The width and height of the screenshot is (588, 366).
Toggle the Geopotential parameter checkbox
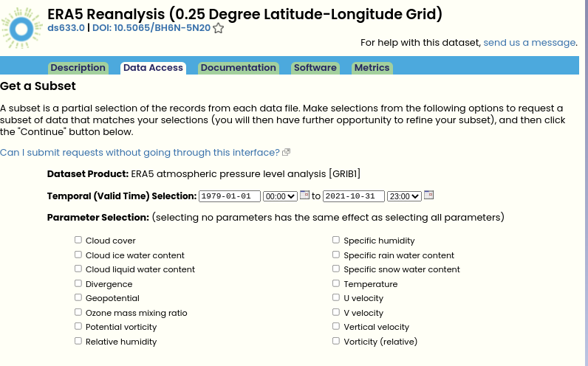coord(78,297)
